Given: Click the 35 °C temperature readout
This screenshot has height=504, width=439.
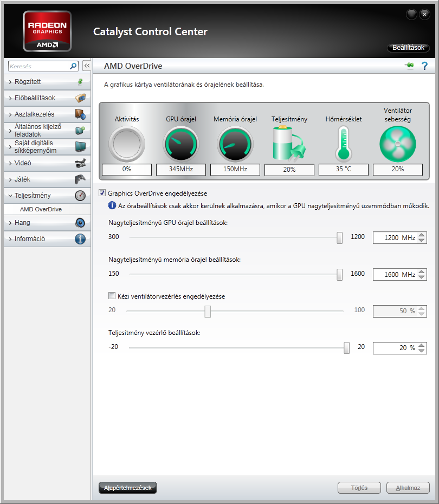Looking at the screenshot, I should [x=344, y=170].
